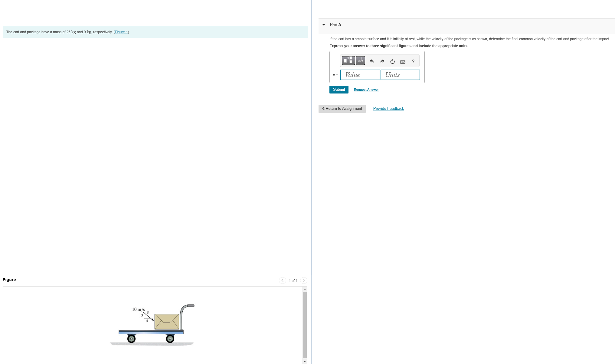Image resolution: width=615 pixels, height=364 pixels.
Task: Click the next figure navigation arrow
Action: pyautogui.click(x=303, y=280)
